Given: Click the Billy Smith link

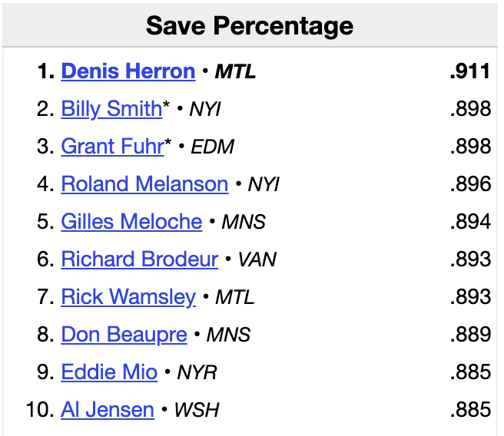Looking at the screenshot, I should click(x=111, y=109).
